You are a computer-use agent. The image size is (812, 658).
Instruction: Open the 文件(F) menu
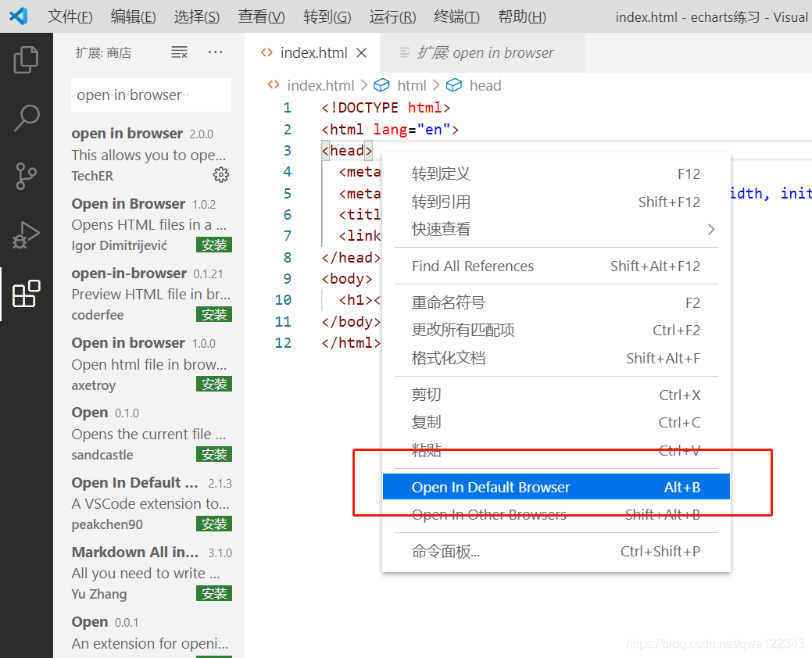pyautogui.click(x=70, y=17)
